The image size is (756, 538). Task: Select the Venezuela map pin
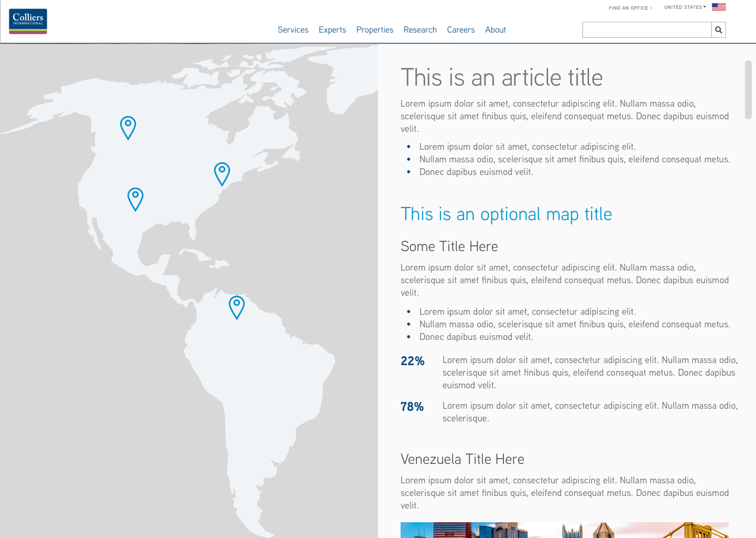pos(237,307)
